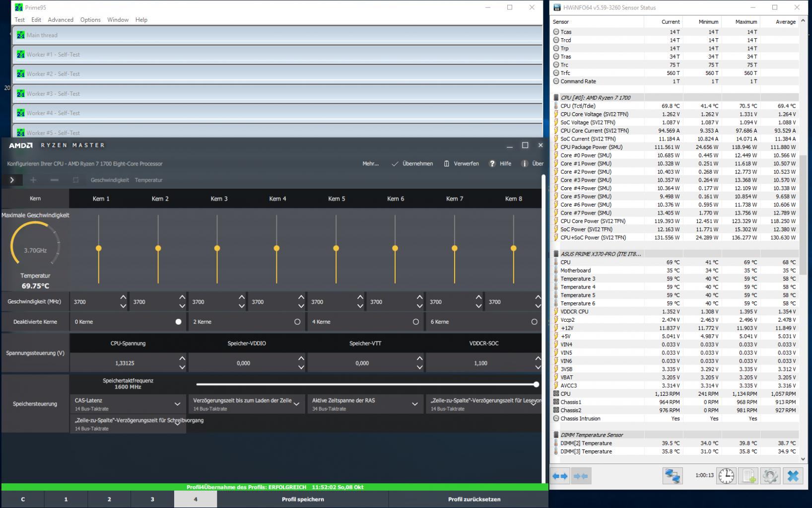Click the question mark Hilfe icon
The width and height of the screenshot is (812, 508).
pos(492,163)
